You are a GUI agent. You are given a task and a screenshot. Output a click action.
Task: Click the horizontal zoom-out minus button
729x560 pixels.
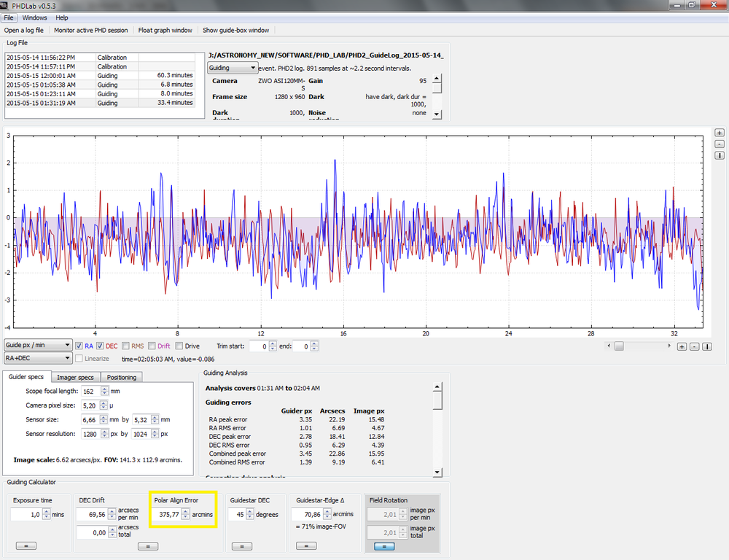tap(695, 346)
